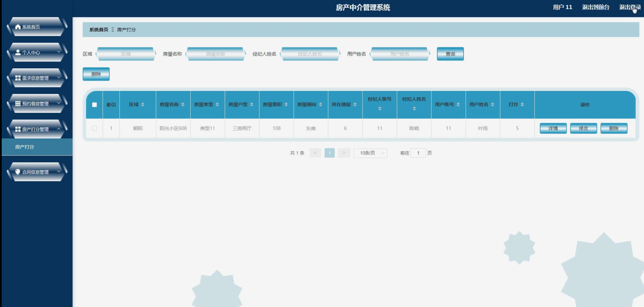This screenshot has width=644, height=307.
Task: Go to previous page with the < arrow
Action: [x=315, y=153]
